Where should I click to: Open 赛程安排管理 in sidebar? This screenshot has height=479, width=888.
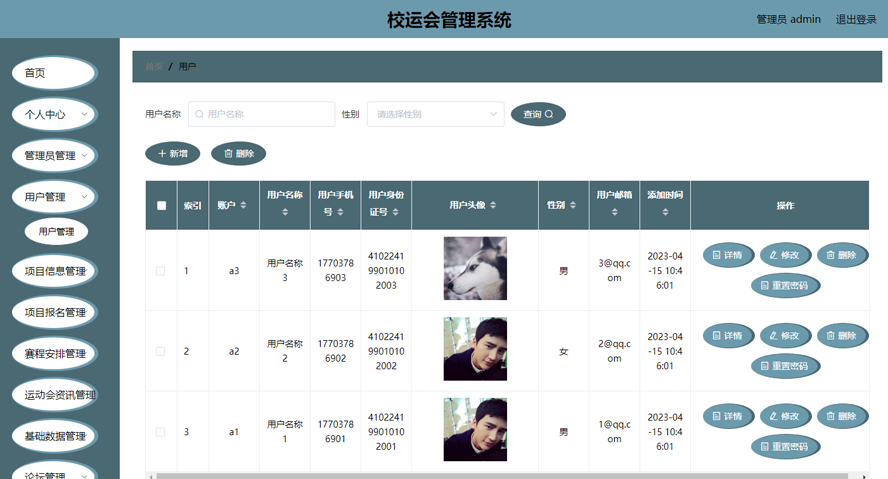point(54,354)
